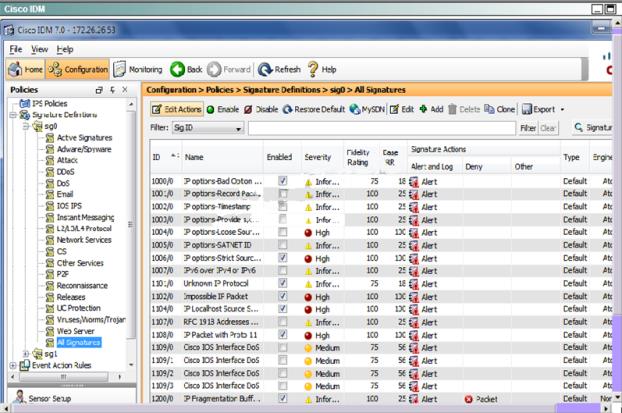Open the Configuration section

pyautogui.click(x=78, y=69)
